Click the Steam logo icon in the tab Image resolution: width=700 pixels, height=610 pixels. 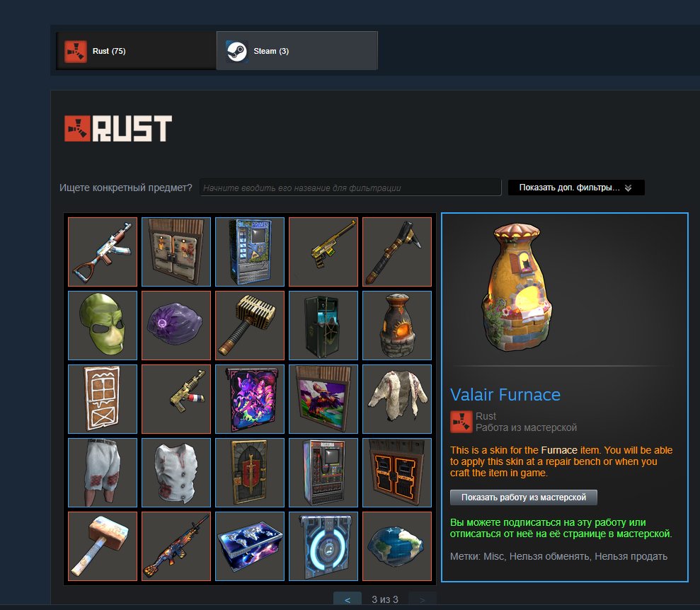[x=236, y=52]
